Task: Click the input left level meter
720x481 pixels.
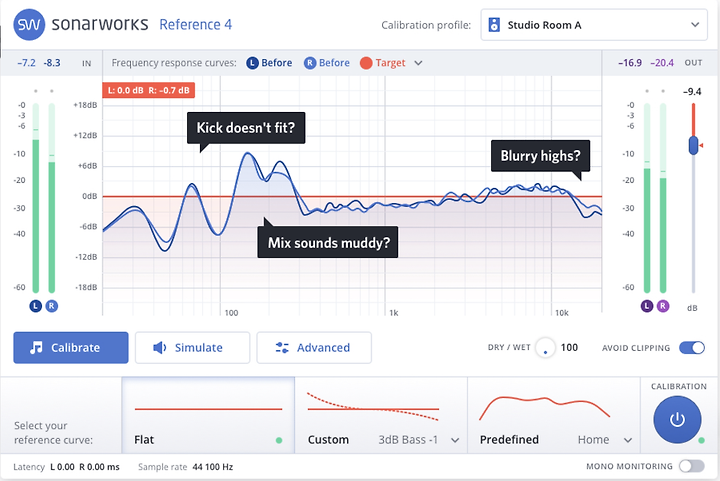Action: point(35,198)
